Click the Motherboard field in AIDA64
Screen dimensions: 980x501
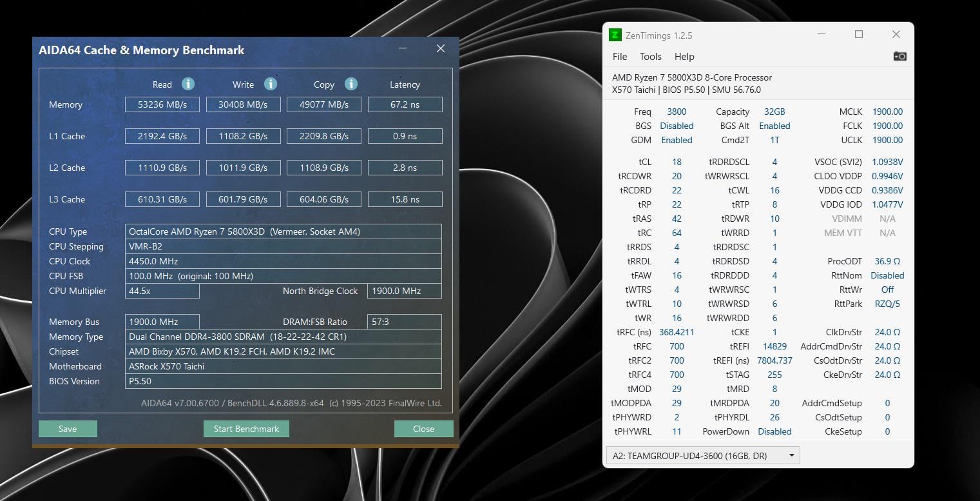click(283, 366)
